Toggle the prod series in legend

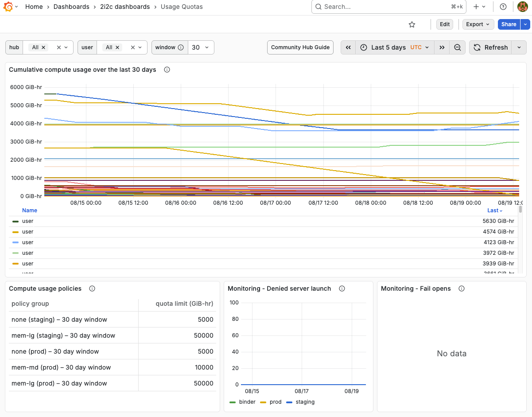coord(276,402)
